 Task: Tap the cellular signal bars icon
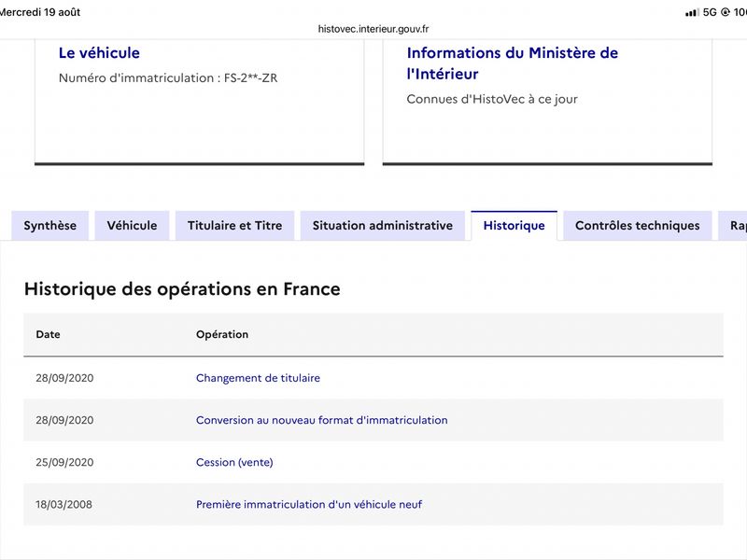coord(692,12)
